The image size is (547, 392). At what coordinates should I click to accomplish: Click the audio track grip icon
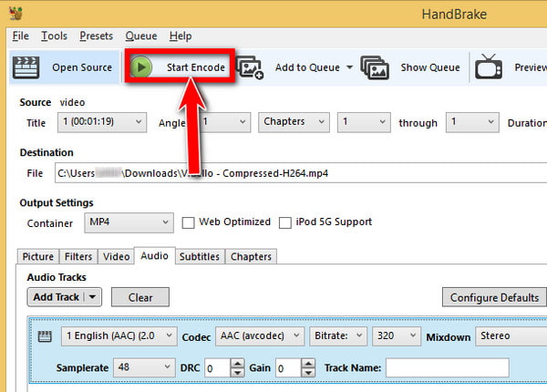pyautogui.click(x=45, y=336)
